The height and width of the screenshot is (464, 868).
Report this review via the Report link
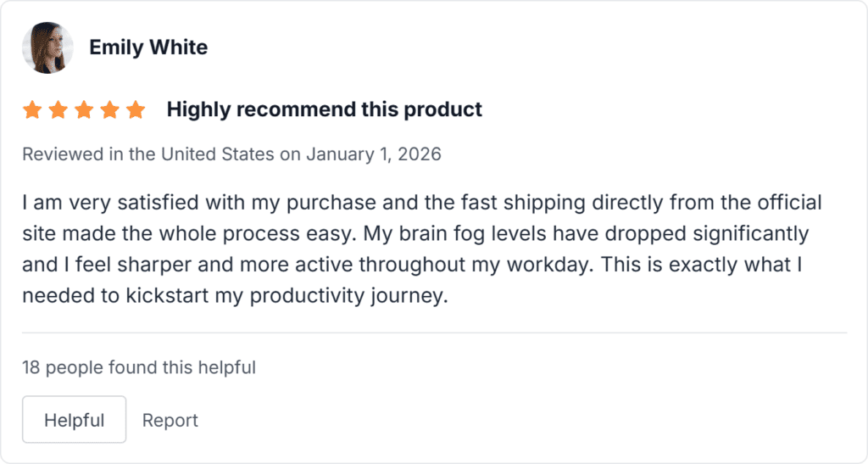[x=170, y=420]
